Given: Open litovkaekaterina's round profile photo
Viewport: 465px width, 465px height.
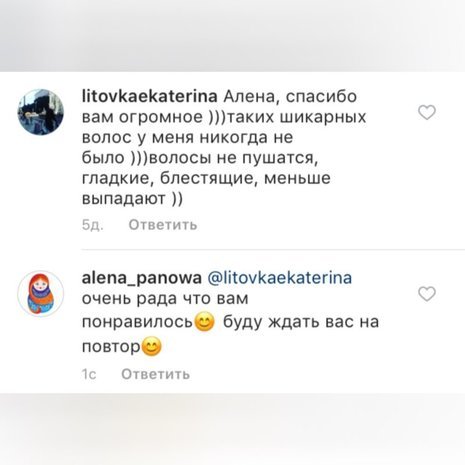Looking at the screenshot, I should [x=41, y=112].
